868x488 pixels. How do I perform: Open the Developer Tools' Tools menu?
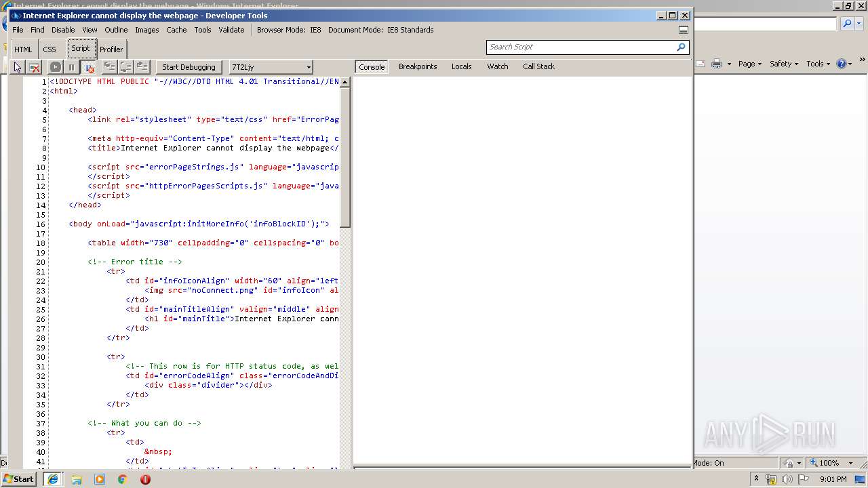tap(203, 30)
